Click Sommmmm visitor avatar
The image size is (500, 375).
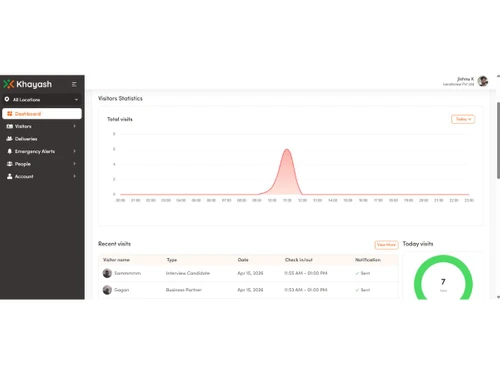(x=107, y=273)
